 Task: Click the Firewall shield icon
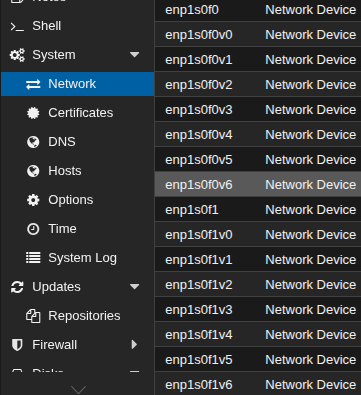pyautogui.click(x=17, y=345)
